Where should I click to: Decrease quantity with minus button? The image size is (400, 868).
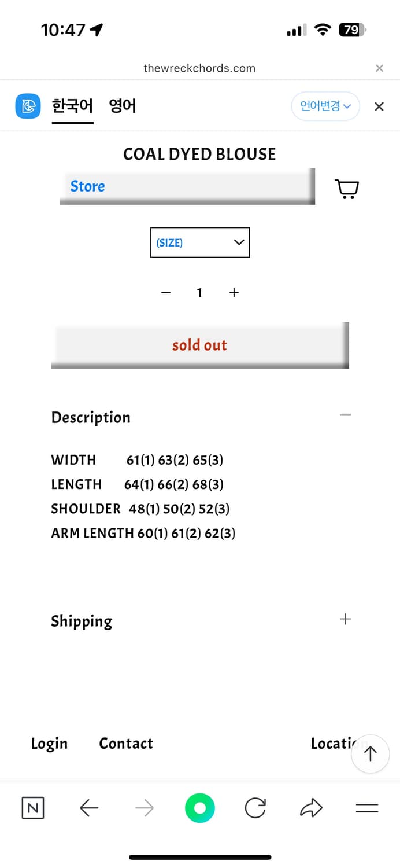pos(166,293)
